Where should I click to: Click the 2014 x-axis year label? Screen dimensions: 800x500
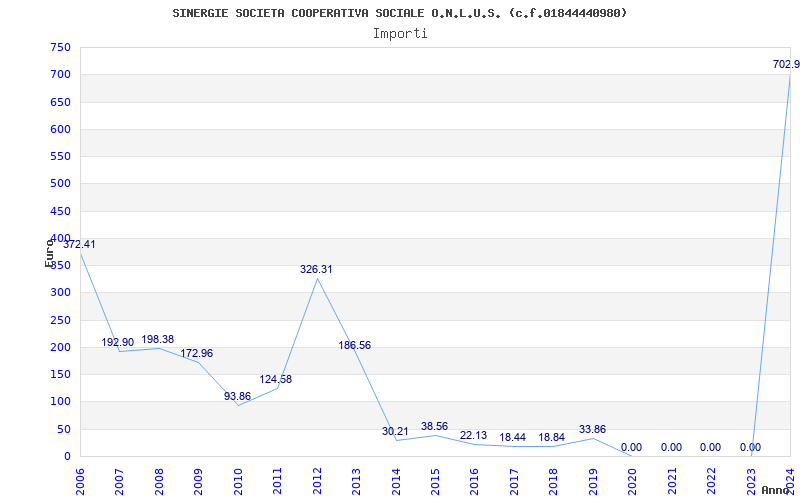395,481
